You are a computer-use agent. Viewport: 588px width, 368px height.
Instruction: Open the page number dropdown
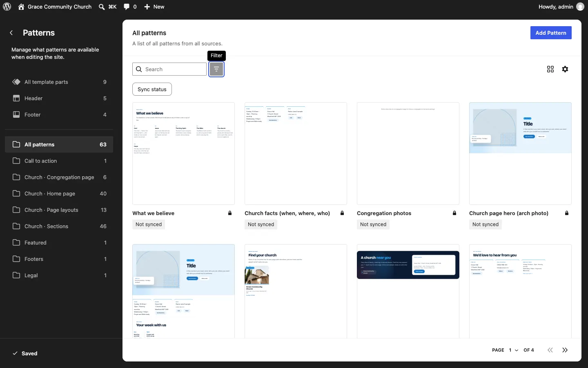514,350
